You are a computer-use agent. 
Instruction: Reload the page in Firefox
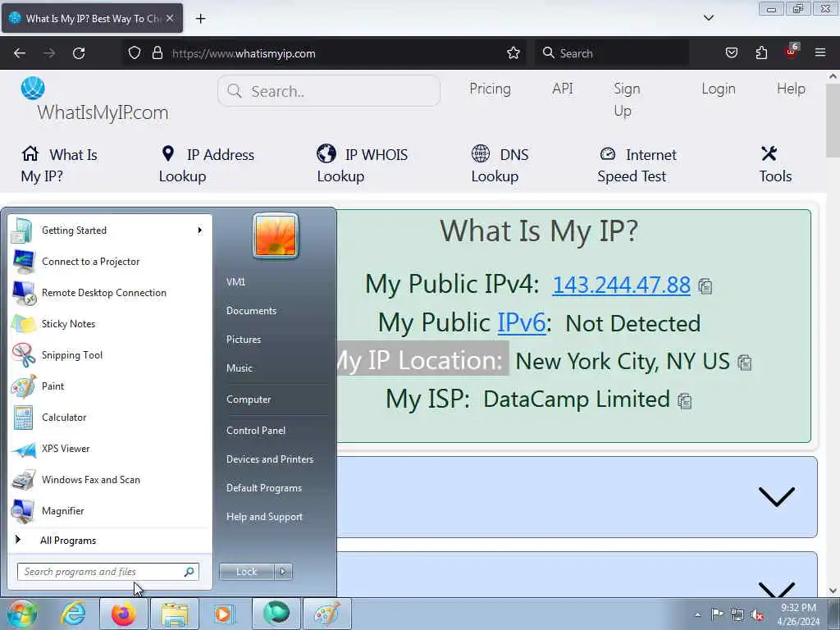coord(79,53)
